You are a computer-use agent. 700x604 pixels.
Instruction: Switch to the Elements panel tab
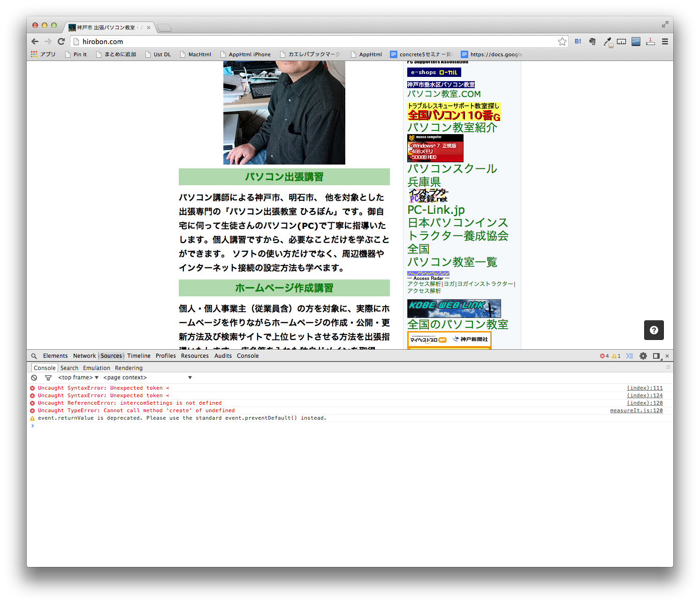(x=55, y=356)
